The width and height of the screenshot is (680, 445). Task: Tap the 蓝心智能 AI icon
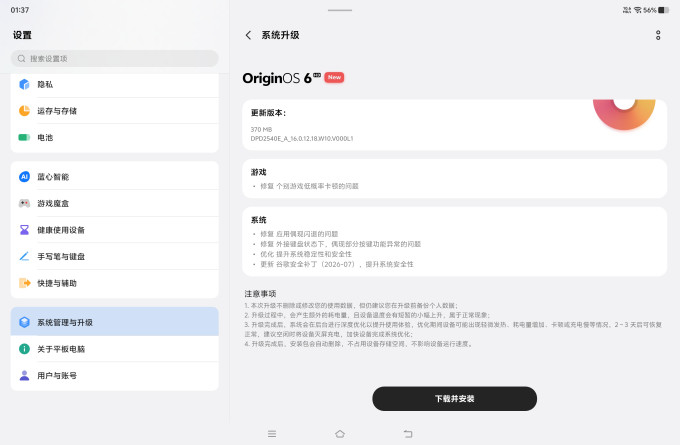(24, 177)
